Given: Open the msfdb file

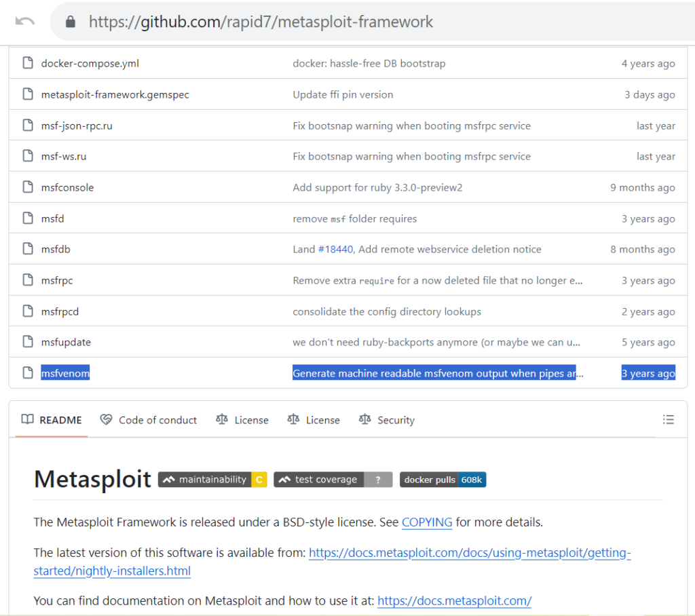Looking at the screenshot, I should 56,249.
